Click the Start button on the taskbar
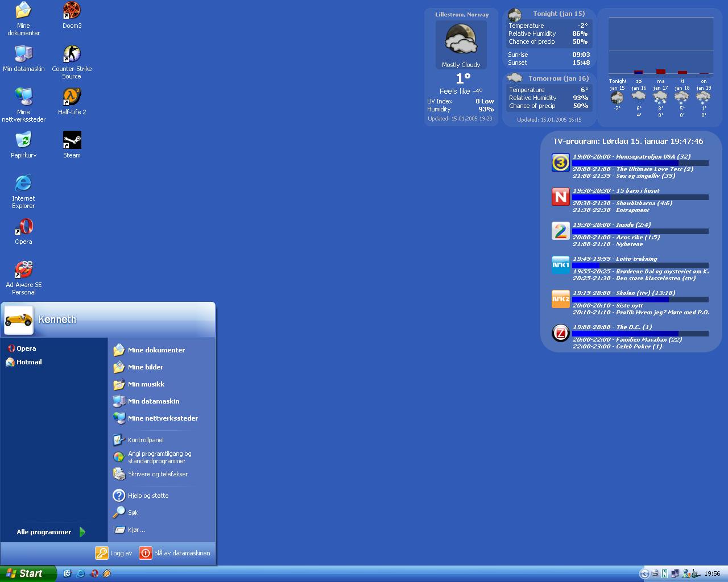 click(x=28, y=573)
